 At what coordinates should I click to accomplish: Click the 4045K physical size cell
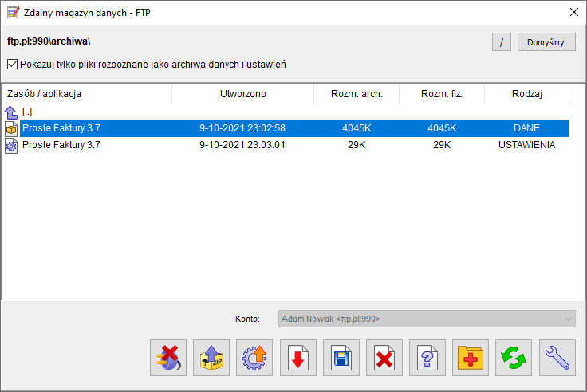coord(442,128)
